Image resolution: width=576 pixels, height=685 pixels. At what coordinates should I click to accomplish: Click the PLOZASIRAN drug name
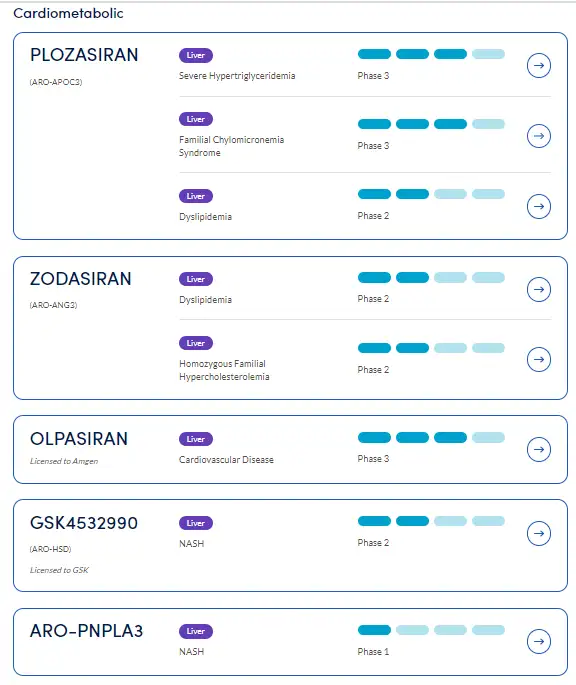point(84,55)
